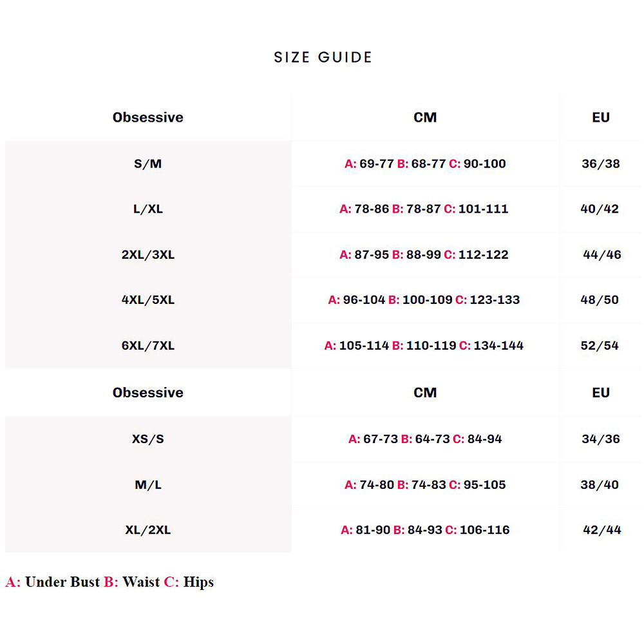The width and height of the screenshot is (644, 644).
Task: Select the M/L size label
Action: click(147, 485)
